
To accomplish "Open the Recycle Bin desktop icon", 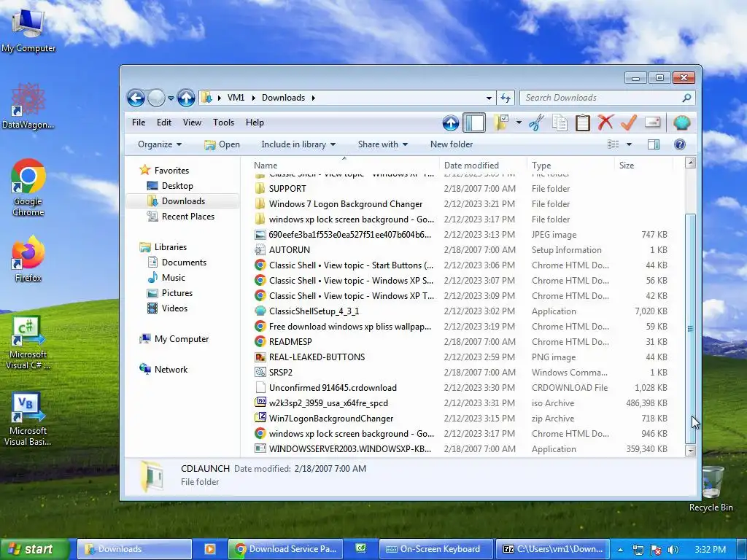I will point(711,489).
